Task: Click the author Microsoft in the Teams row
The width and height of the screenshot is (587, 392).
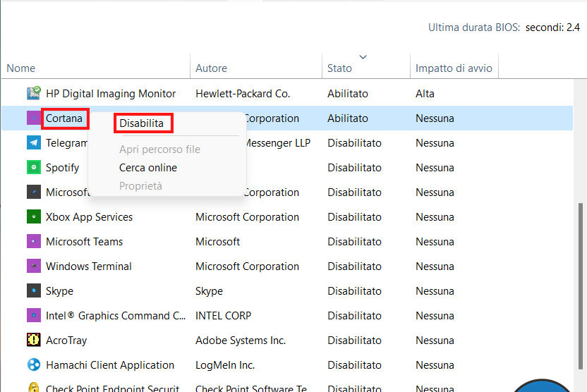Action: (x=218, y=242)
